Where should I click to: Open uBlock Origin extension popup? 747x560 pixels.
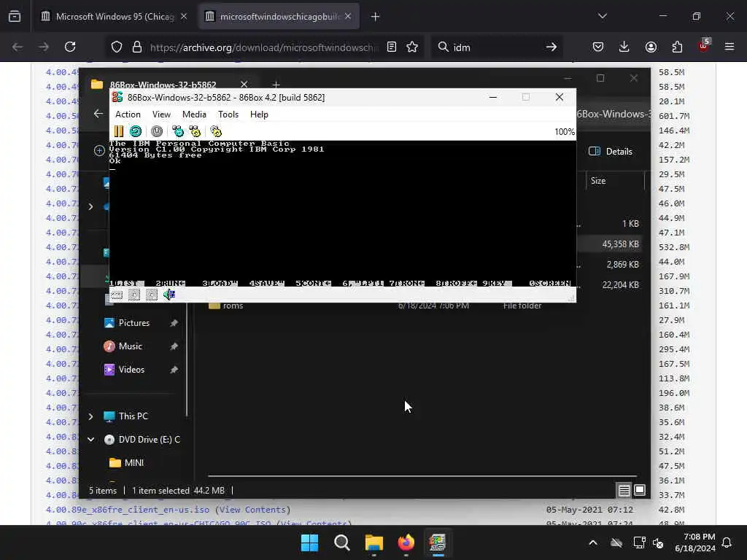(x=704, y=46)
